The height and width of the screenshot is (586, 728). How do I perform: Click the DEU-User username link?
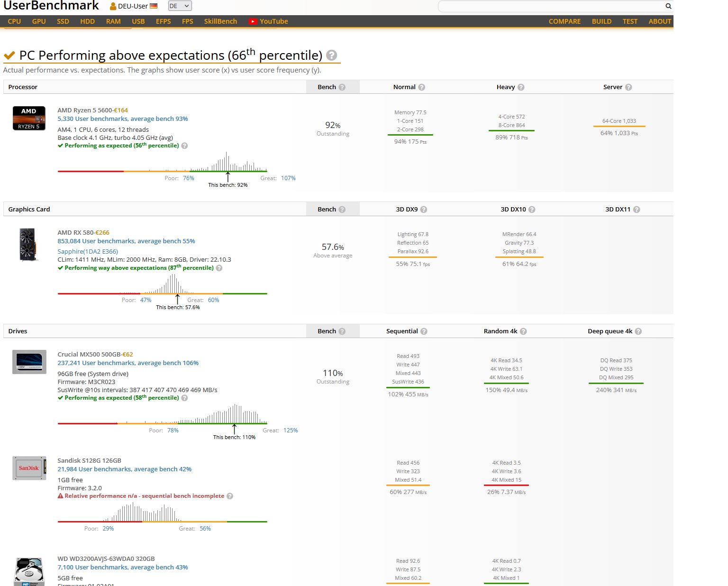[x=133, y=6]
